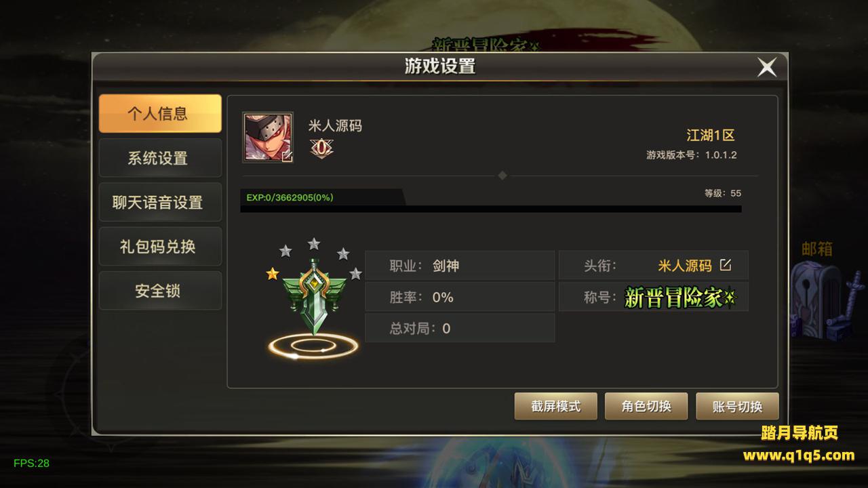Image resolution: width=868 pixels, height=488 pixels.
Task: Click the VIP 0 badge icon
Action: pyautogui.click(x=321, y=148)
